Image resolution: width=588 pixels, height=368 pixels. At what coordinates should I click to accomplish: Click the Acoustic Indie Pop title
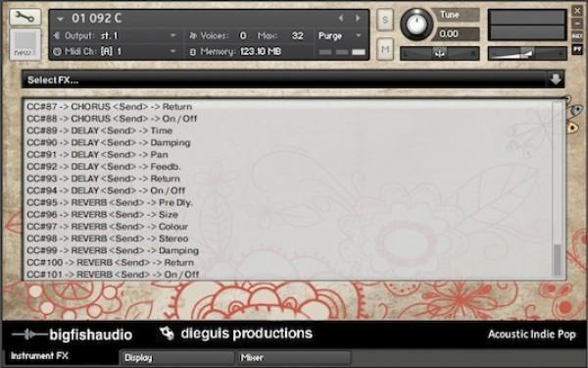point(532,335)
